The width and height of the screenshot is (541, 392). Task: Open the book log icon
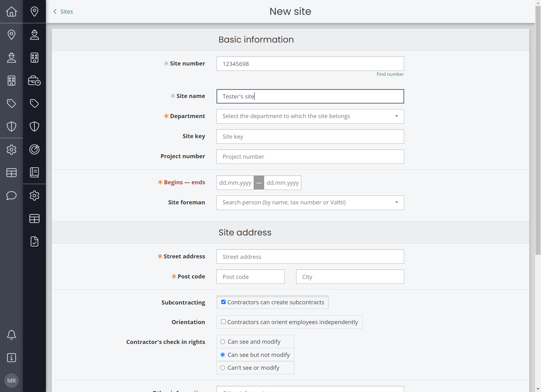pyautogui.click(x=34, y=172)
